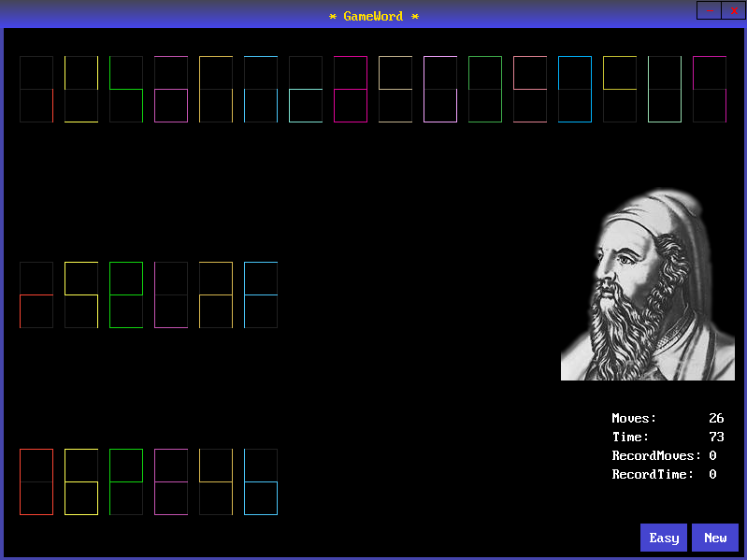Select the yellow tile in the bottom row
This screenshot has height=560, width=747.
pyautogui.click(x=81, y=481)
